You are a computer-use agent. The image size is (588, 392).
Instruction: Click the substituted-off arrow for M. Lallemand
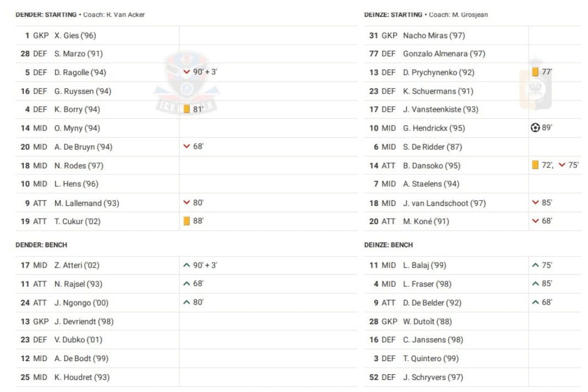tap(187, 203)
